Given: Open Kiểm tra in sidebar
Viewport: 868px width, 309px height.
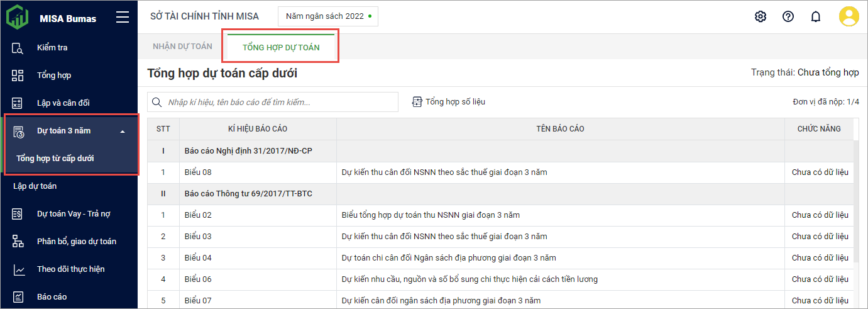Looking at the screenshot, I should pos(52,48).
